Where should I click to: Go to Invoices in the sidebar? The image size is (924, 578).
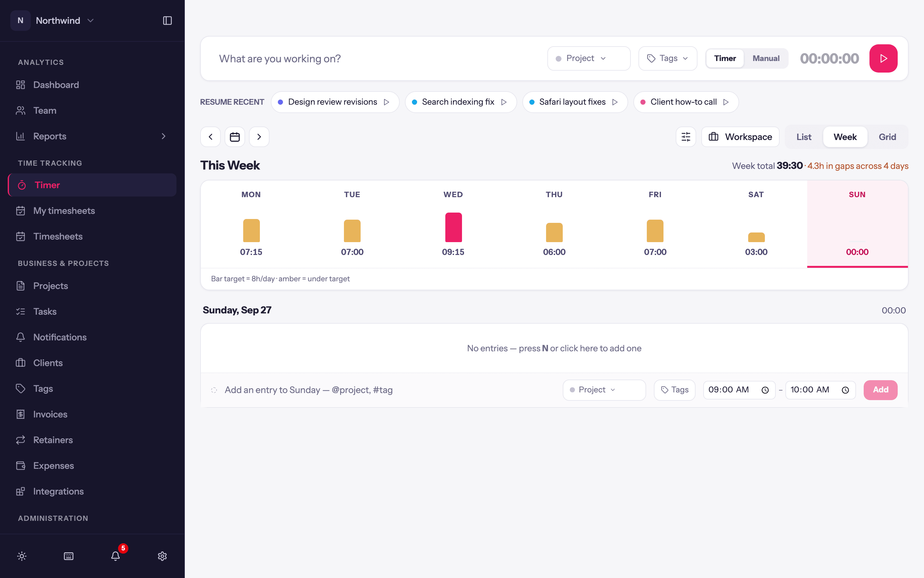(92, 414)
